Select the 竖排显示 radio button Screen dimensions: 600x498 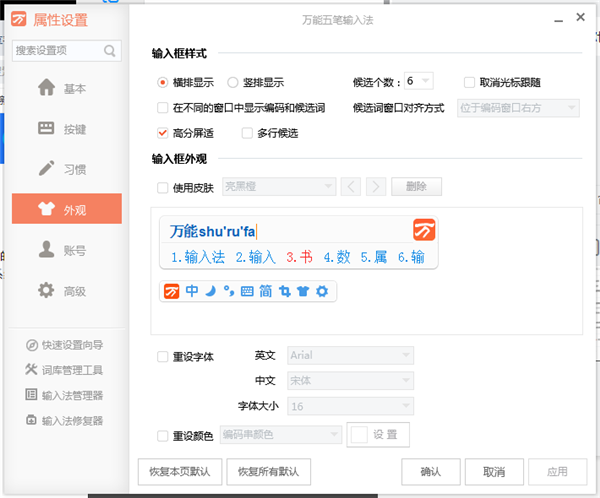pos(233,82)
